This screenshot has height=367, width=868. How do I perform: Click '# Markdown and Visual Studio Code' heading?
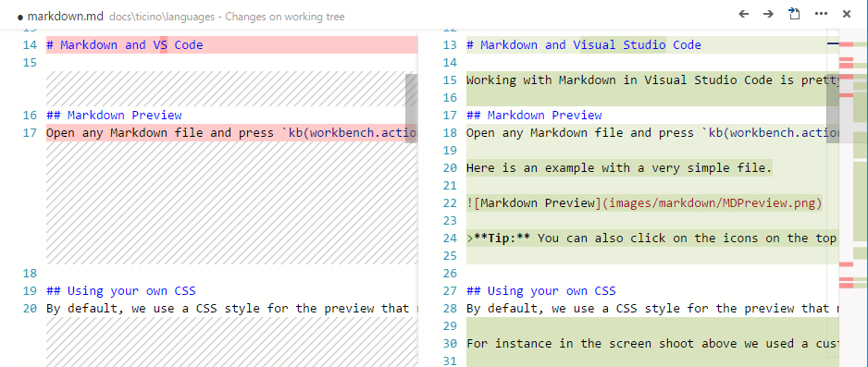[x=584, y=44]
